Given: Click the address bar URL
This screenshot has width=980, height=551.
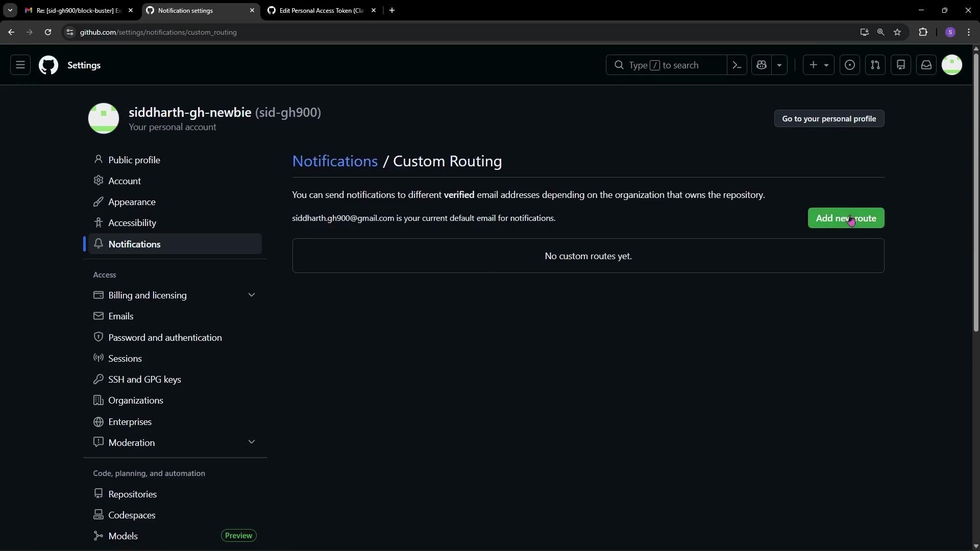Looking at the screenshot, I should tap(158, 32).
